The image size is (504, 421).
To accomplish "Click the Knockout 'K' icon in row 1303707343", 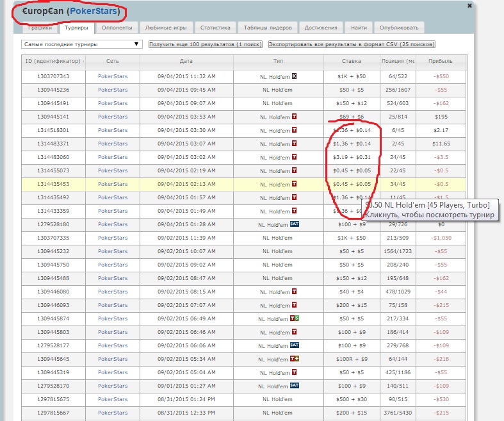I will tap(294, 76).
